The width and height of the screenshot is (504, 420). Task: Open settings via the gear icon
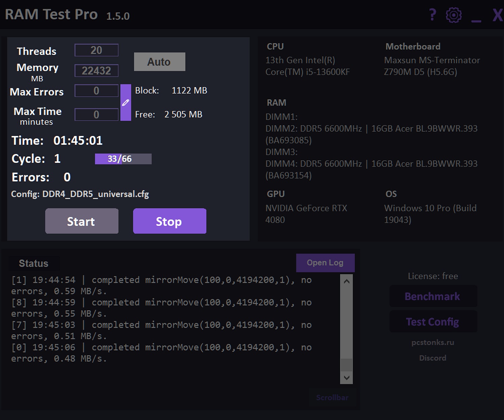click(x=454, y=15)
